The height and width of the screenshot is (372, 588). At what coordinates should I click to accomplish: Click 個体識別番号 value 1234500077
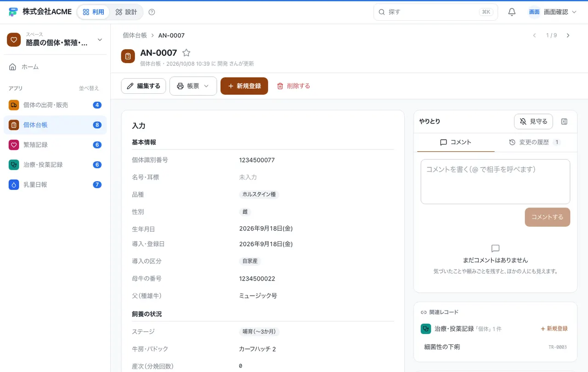point(257,160)
